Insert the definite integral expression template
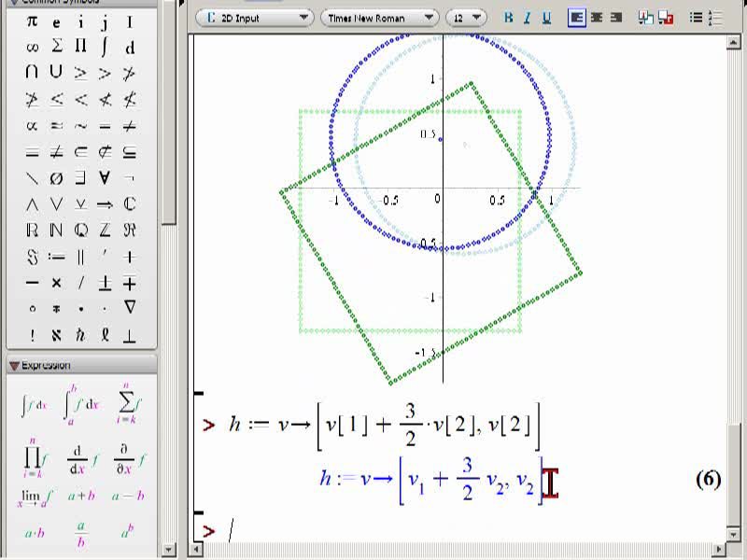Viewport: 747px width, 560px height. 80,404
